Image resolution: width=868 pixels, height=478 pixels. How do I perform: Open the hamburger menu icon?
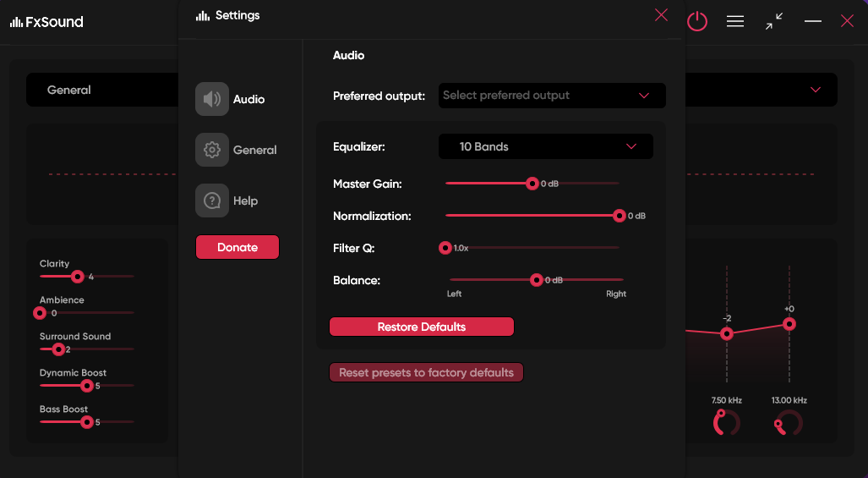735,21
